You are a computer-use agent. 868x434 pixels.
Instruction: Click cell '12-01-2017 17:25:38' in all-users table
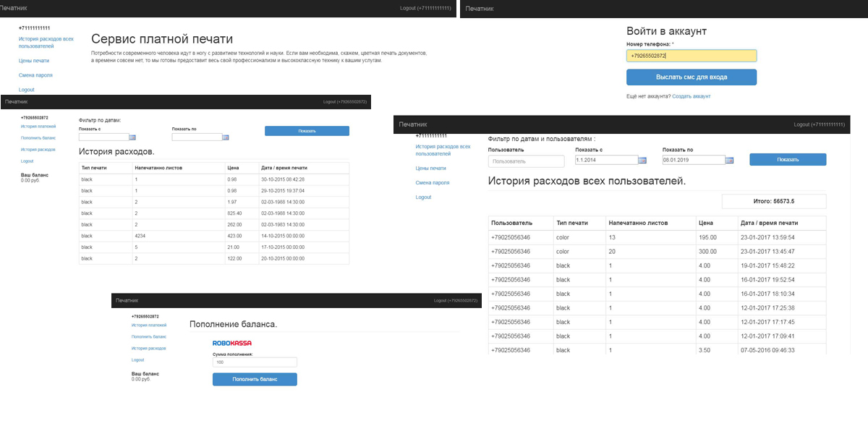782,307
